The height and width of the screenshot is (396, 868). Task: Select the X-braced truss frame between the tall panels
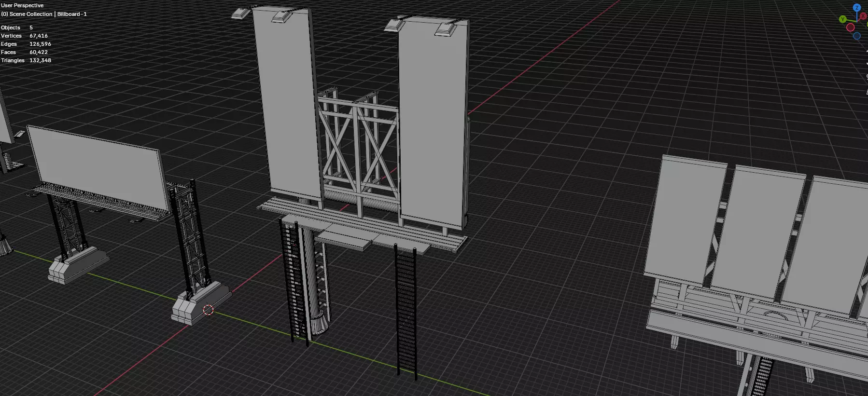tap(358, 150)
